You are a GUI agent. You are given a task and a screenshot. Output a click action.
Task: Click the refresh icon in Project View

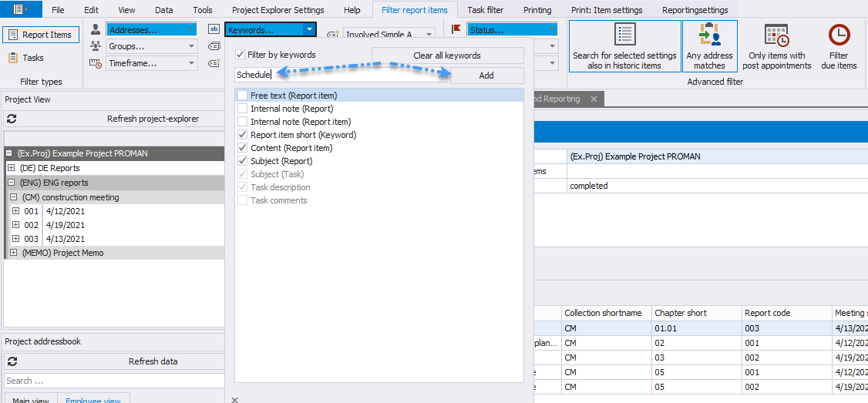click(12, 119)
